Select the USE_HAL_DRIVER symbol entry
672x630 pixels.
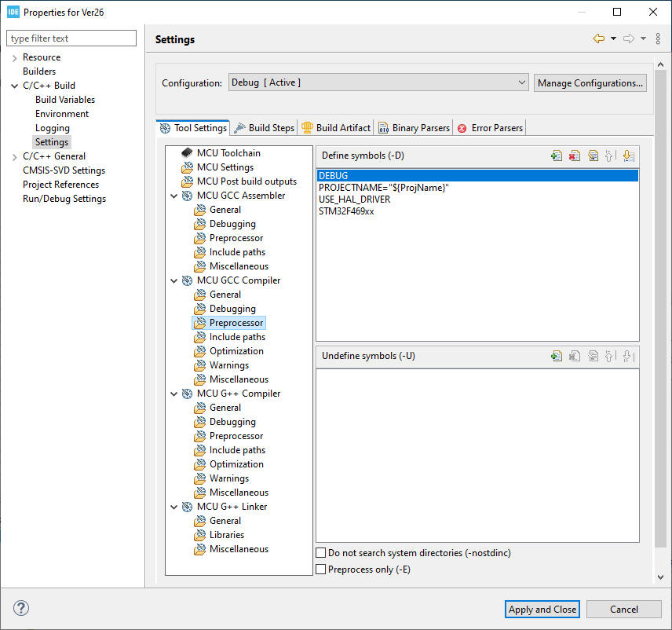pos(355,200)
